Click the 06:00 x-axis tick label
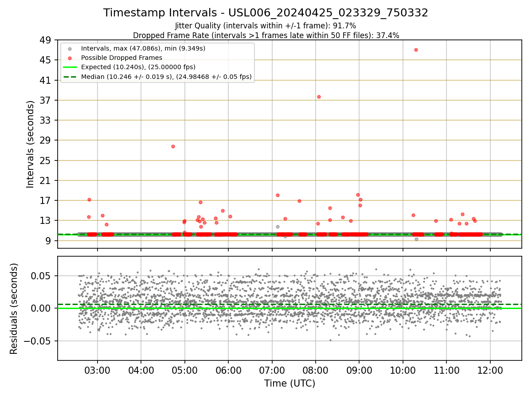This screenshot has width=532, height=399. 228,371
